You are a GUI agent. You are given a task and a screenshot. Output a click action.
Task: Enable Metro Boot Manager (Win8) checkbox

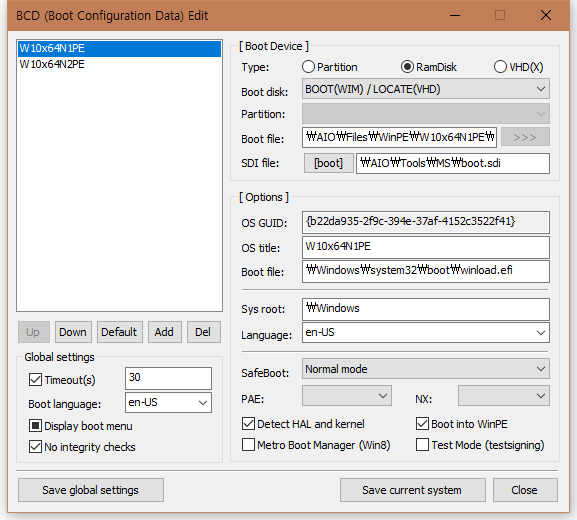pyautogui.click(x=248, y=445)
